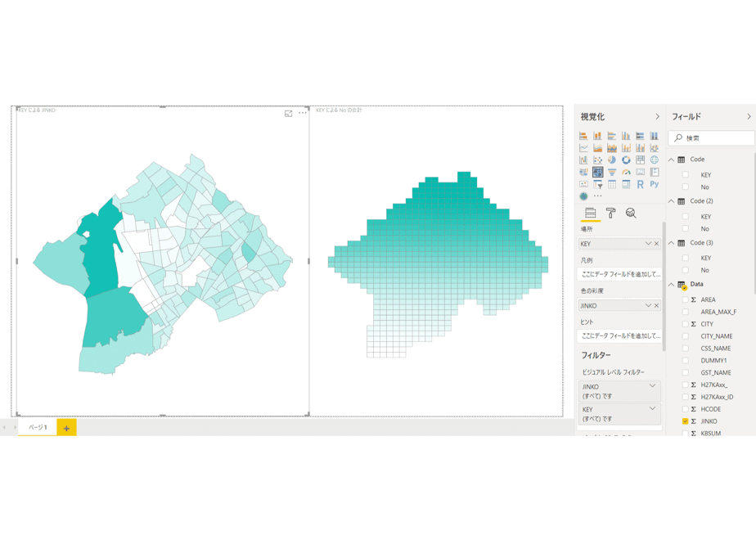Open the KEY location field dropdown arrow

[x=648, y=244]
